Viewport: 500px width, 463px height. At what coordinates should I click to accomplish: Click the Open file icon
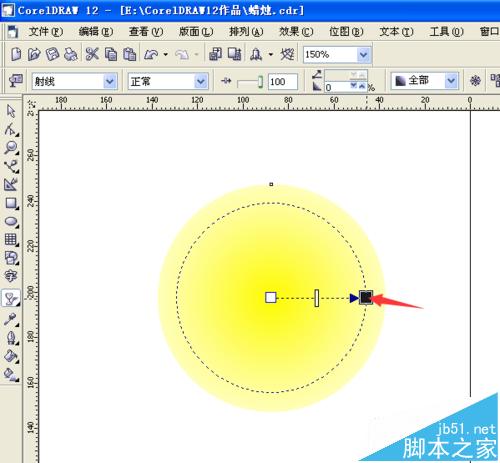point(34,54)
